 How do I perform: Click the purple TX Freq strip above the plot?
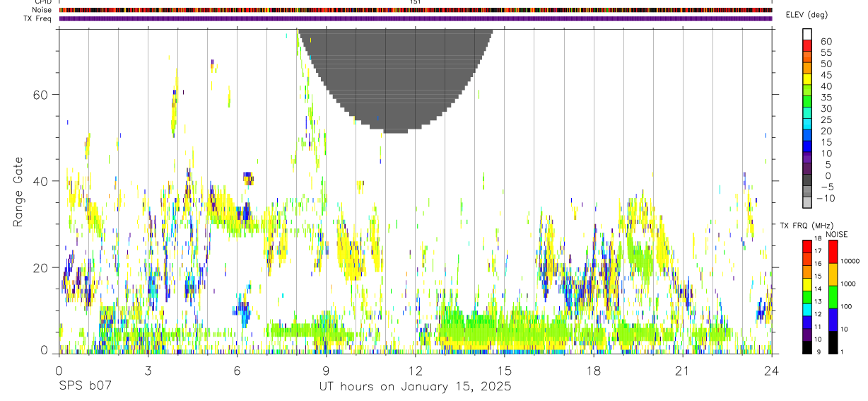pos(416,18)
